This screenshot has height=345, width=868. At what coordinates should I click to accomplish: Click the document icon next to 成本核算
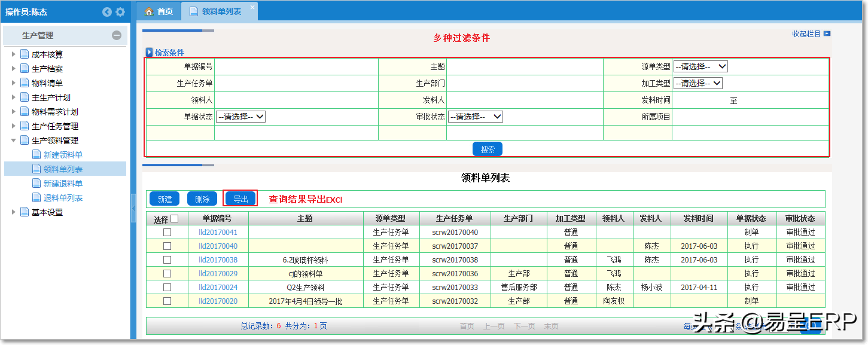[25, 54]
